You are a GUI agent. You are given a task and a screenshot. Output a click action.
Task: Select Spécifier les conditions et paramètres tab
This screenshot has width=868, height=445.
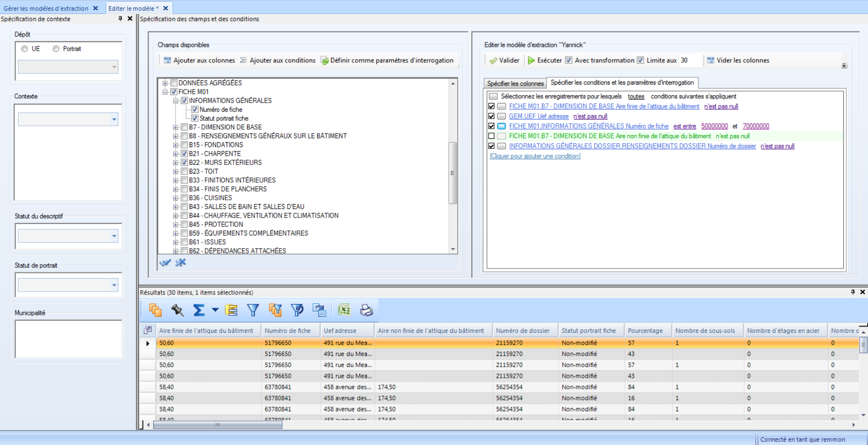click(622, 83)
